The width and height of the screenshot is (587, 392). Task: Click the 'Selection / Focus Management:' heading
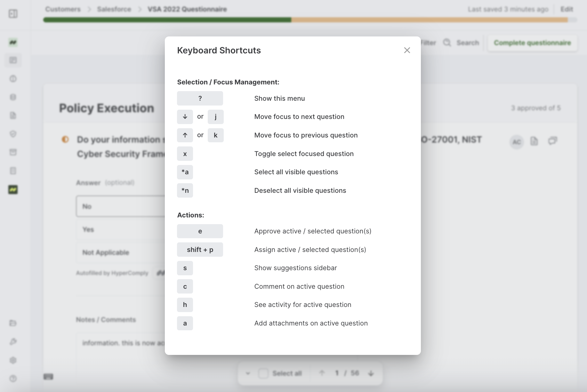pos(228,82)
